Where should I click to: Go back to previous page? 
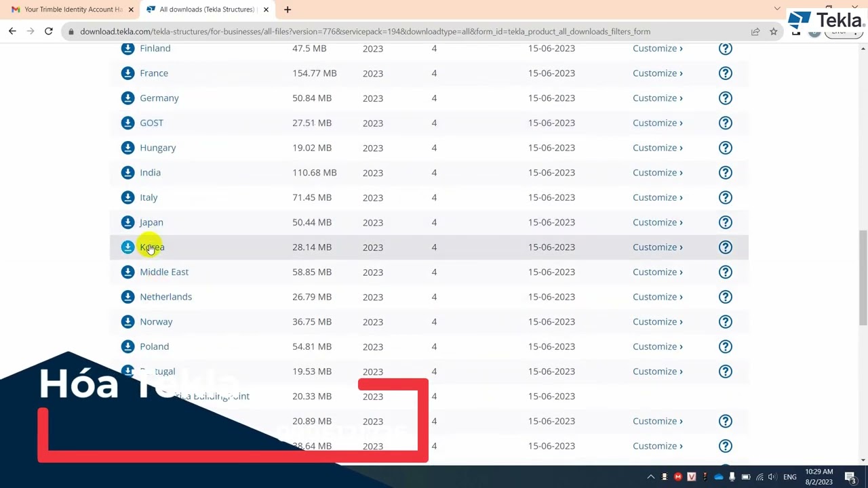click(x=12, y=31)
